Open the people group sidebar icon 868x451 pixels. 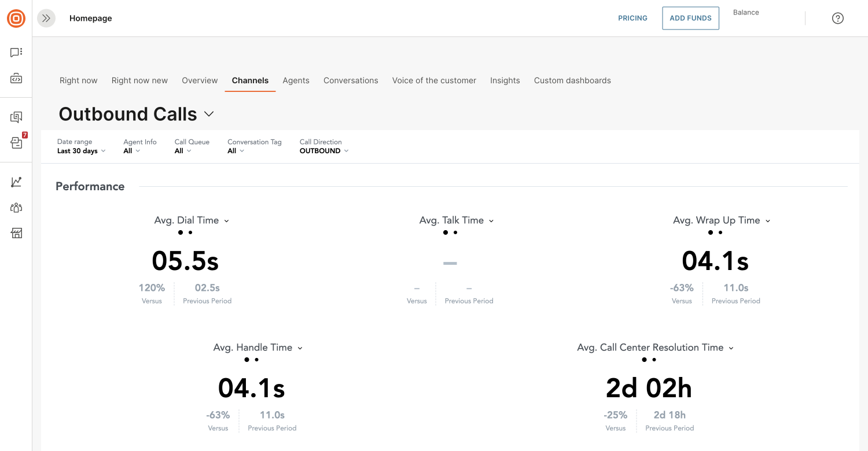pyautogui.click(x=16, y=208)
